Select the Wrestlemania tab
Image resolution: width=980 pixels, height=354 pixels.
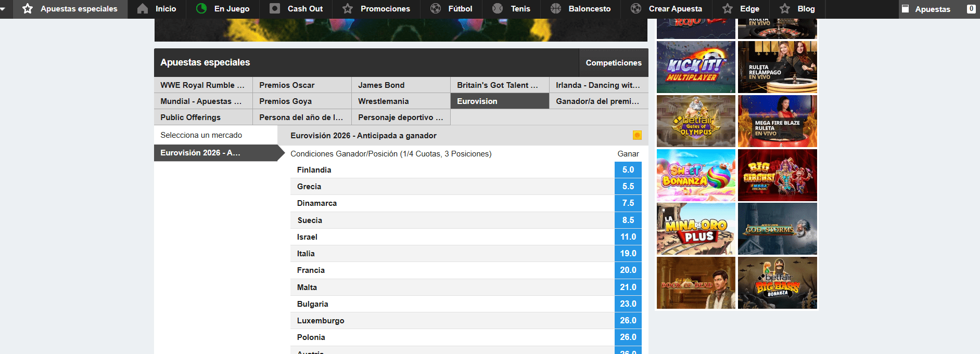[x=401, y=101]
